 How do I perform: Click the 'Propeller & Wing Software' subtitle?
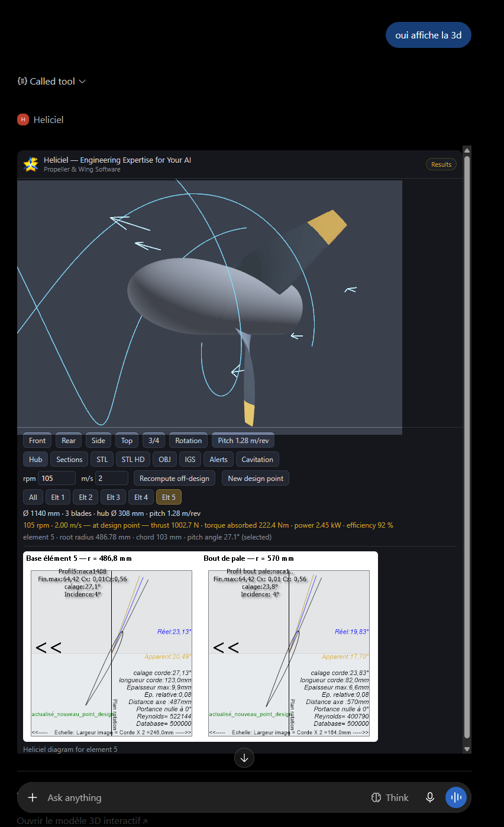point(82,170)
